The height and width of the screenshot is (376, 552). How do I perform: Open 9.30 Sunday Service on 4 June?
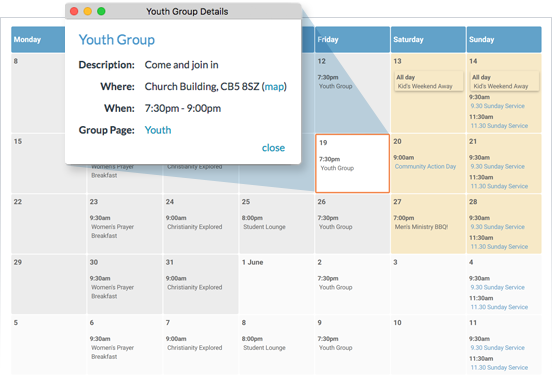tap(497, 287)
